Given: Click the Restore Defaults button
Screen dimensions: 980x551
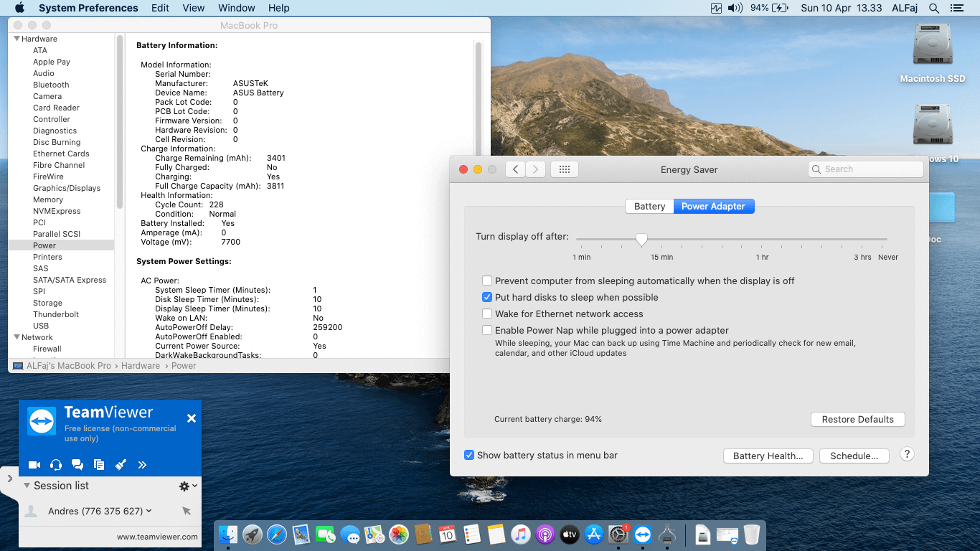Looking at the screenshot, I should (x=857, y=420).
